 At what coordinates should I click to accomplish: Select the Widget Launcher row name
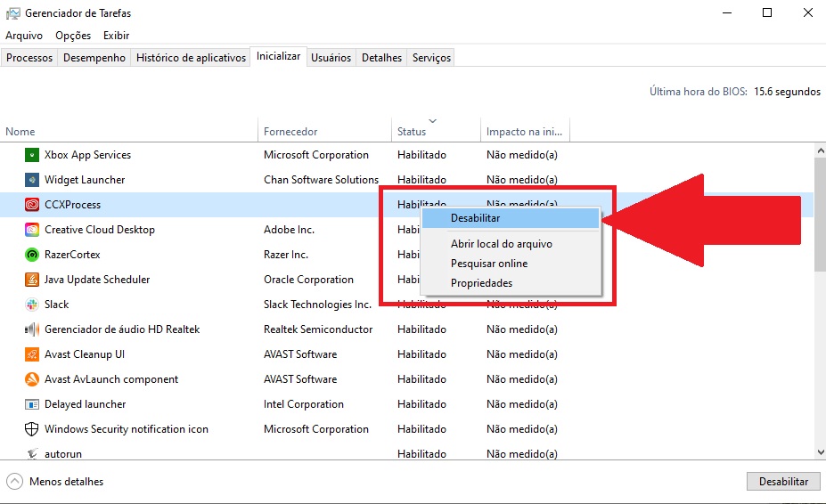(85, 180)
